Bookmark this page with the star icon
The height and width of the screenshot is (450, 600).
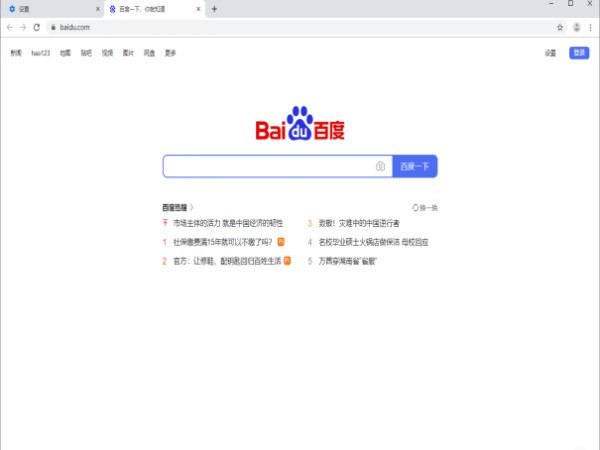[x=560, y=28]
